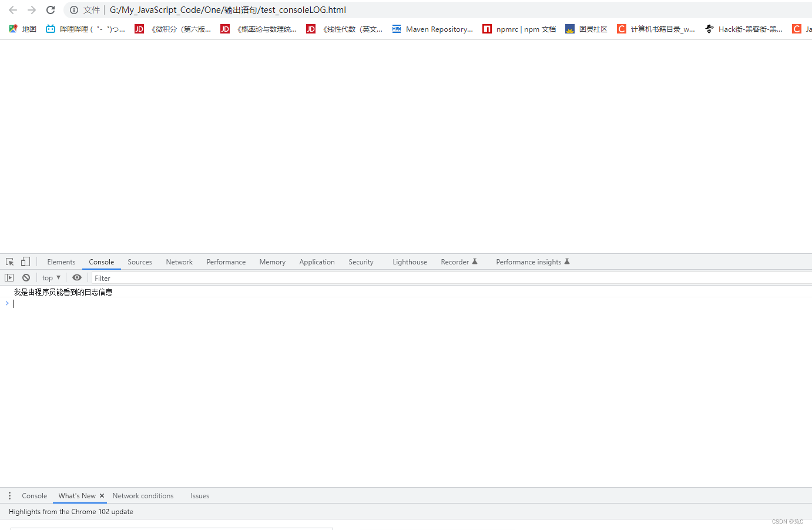
Task: Open the Recorder tab
Action: coord(459,262)
